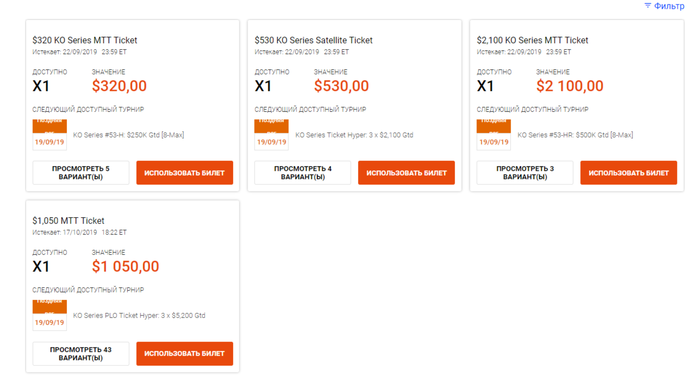Open KO Series PLO Ticket Hyper tournament
This screenshot has height=382, width=700.
coord(139,316)
